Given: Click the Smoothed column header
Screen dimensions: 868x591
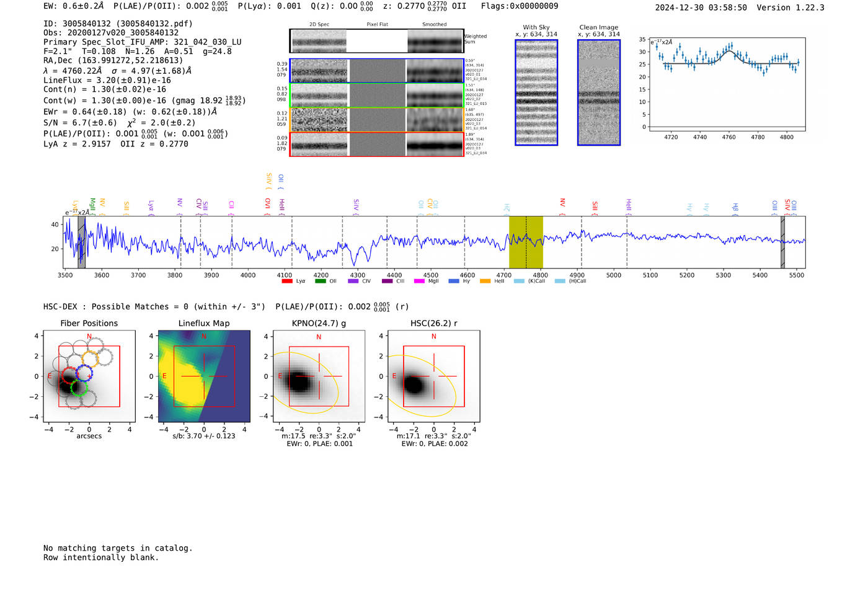Looking at the screenshot, I should coord(435,25).
